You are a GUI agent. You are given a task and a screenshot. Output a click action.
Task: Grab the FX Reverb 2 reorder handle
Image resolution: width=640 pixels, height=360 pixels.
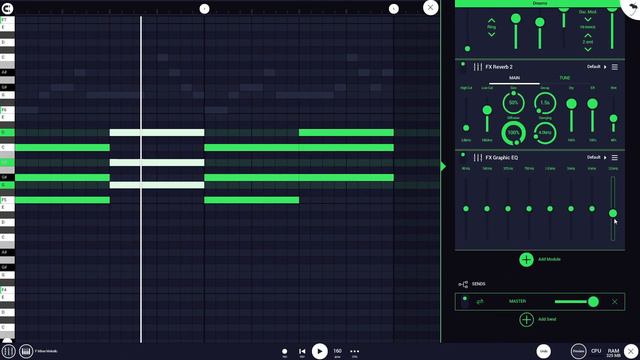478,67
